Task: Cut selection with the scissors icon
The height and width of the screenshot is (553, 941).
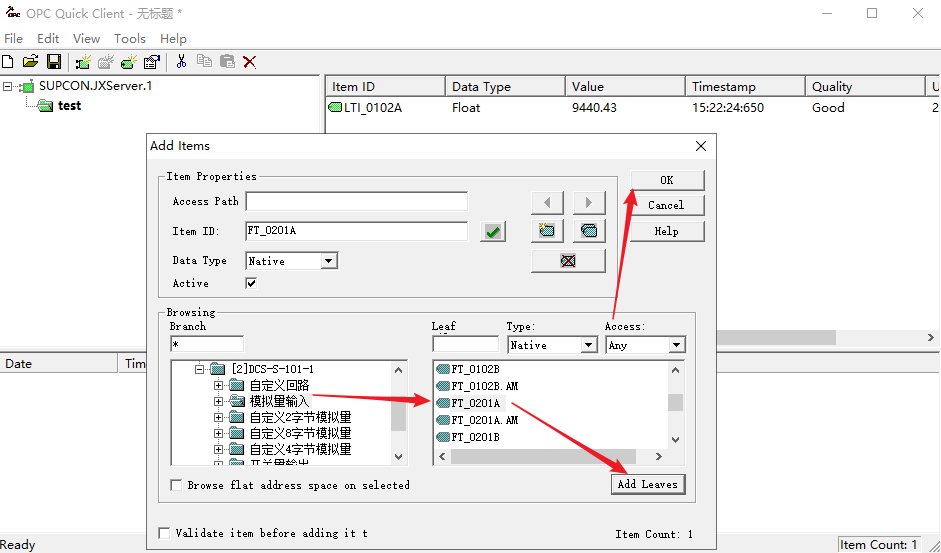Action: tap(181, 61)
